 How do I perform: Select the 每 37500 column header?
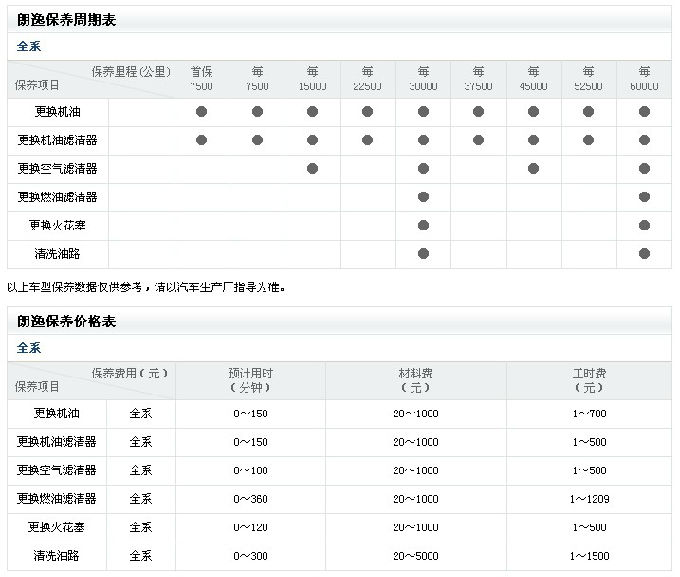coord(478,79)
